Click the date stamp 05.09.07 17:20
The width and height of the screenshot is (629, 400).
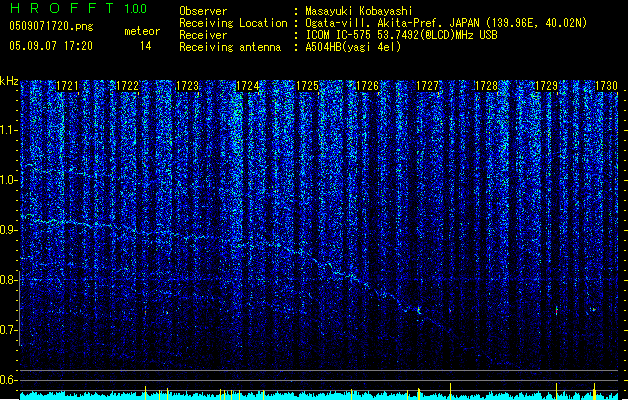(x=51, y=46)
